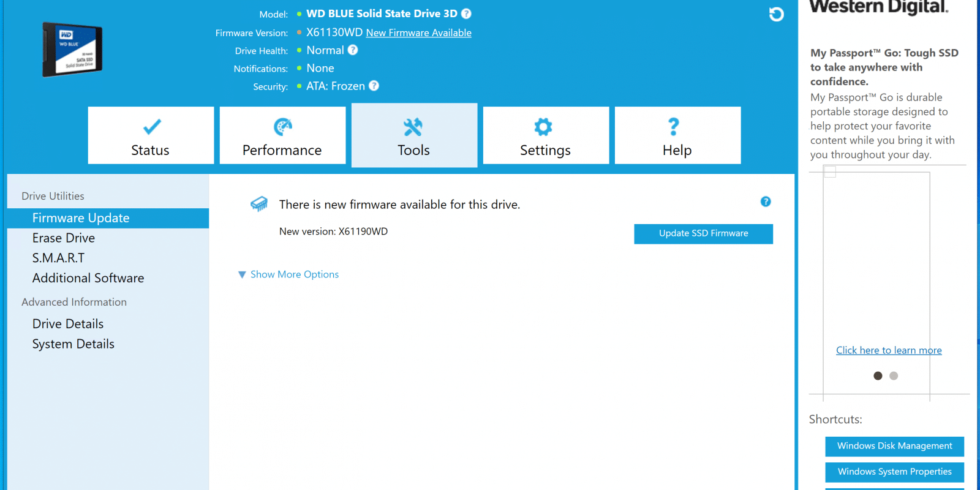This screenshot has height=490, width=980.
Task: Switch to the Performance tab
Action: point(282,135)
